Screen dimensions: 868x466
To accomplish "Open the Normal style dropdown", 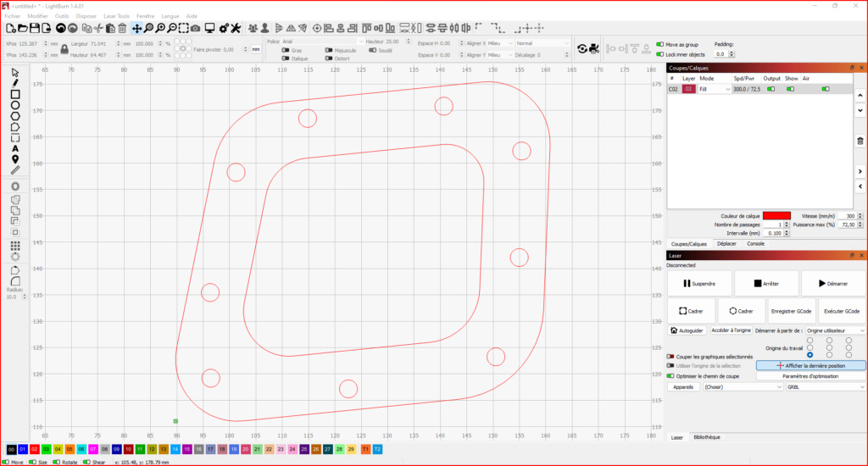I will click(x=542, y=43).
